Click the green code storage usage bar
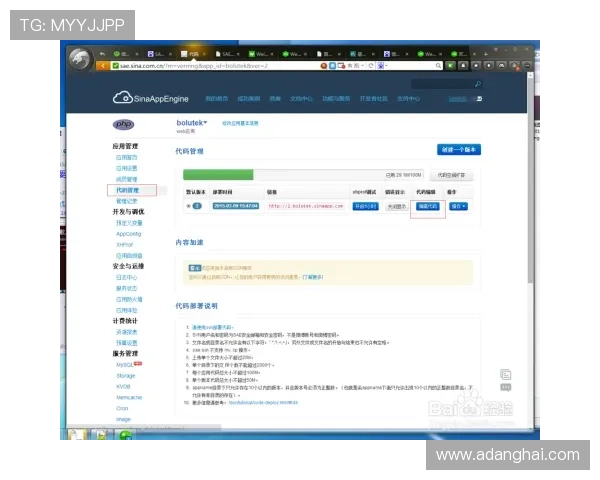This screenshot has height=480, width=600. (x=218, y=175)
